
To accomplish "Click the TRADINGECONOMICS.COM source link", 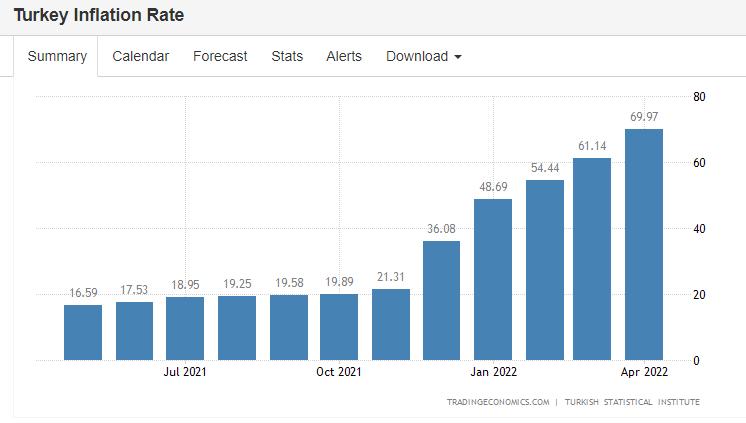I will coord(498,402).
